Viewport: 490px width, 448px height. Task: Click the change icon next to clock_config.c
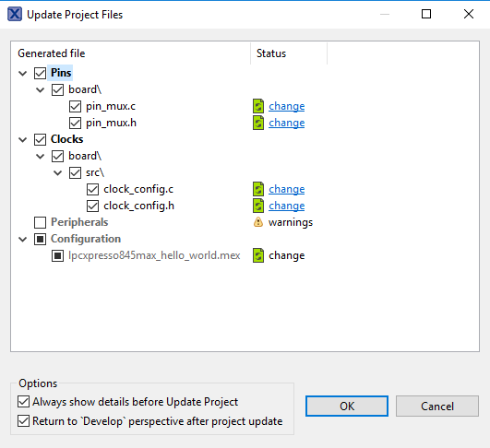(x=258, y=189)
